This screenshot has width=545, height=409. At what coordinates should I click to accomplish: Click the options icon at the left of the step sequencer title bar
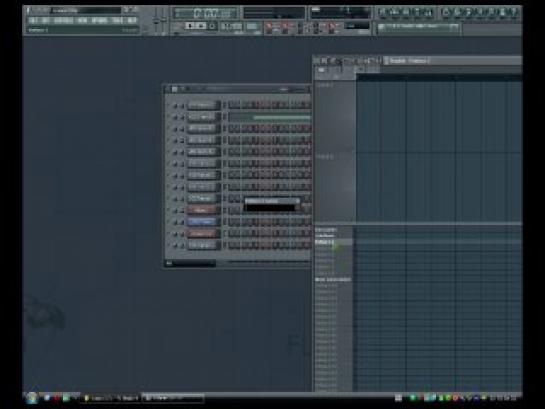point(174,89)
